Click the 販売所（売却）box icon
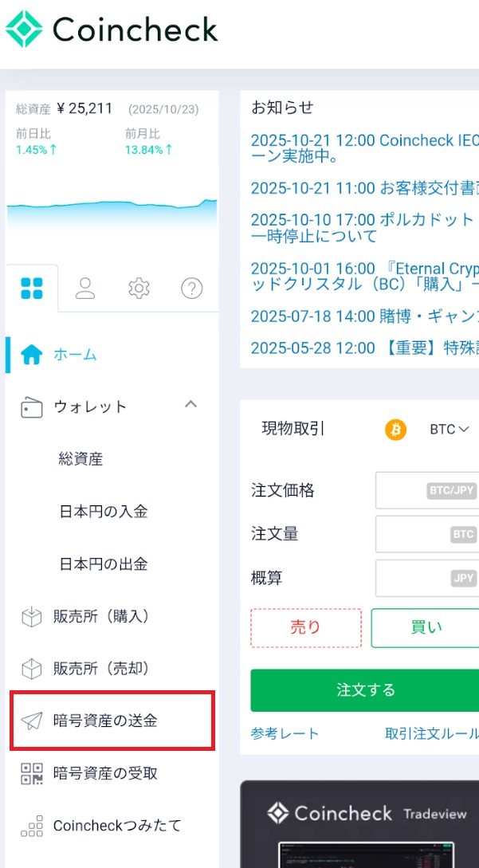 32,669
